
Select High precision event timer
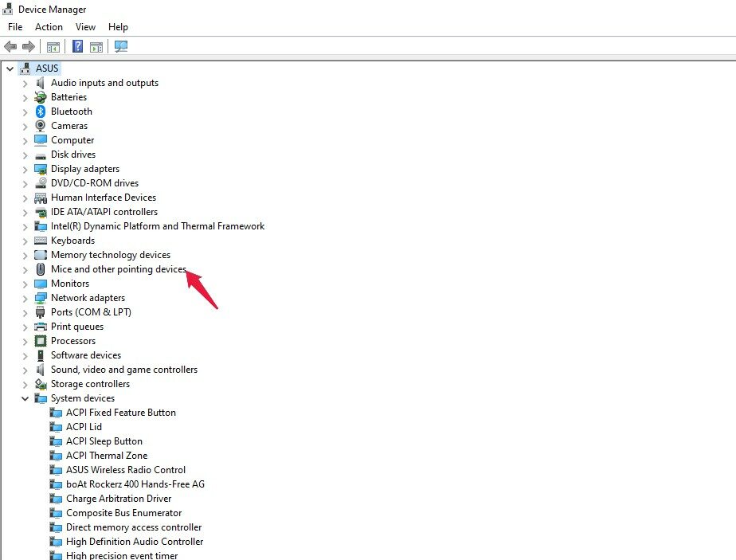coord(122,555)
